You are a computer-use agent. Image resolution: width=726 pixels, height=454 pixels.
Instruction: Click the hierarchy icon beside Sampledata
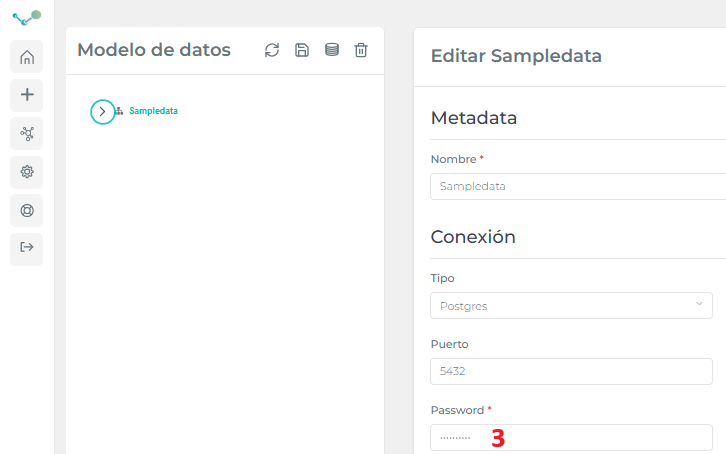[x=119, y=111]
